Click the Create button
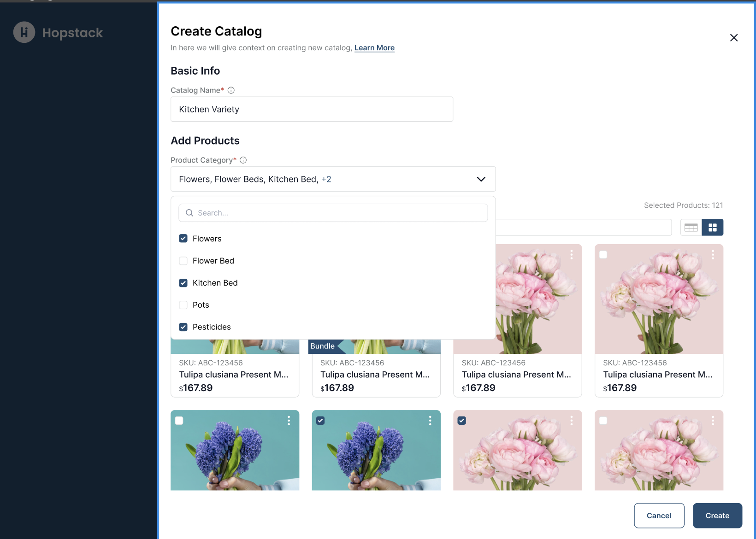Screen dimensions: 756x539 pyautogui.click(x=717, y=516)
